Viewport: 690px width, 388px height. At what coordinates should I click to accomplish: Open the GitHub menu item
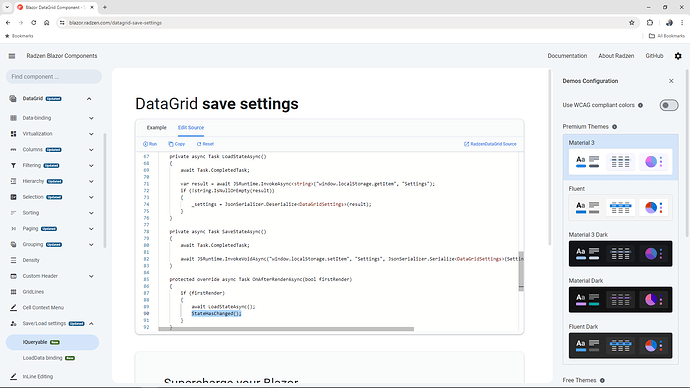coord(654,56)
